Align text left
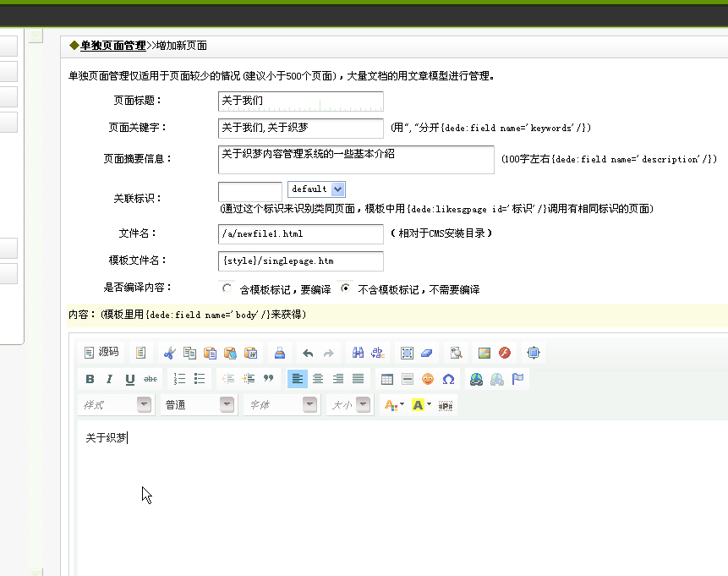 [297, 379]
